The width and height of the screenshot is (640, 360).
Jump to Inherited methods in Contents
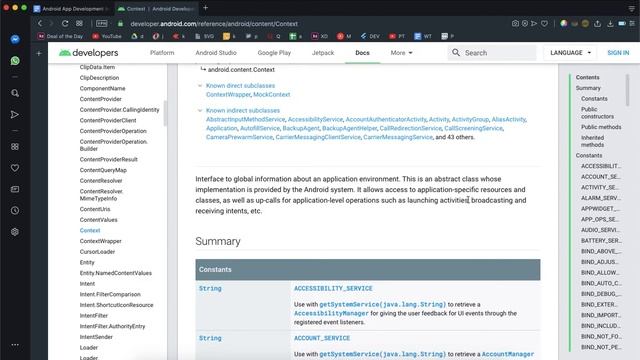click(x=592, y=141)
